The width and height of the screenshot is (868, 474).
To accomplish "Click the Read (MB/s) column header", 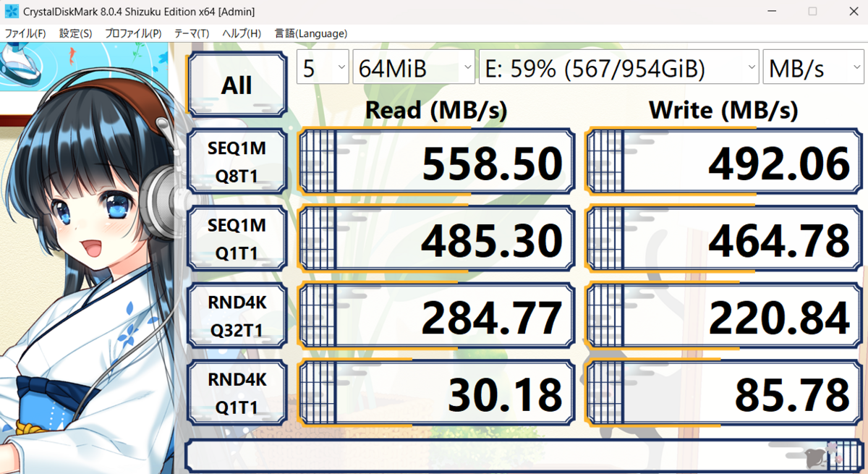I will 436,110.
